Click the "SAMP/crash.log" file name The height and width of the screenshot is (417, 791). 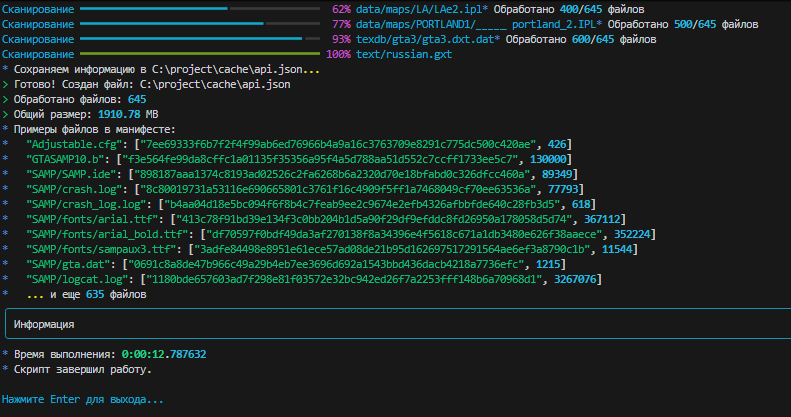(x=74, y=190)
